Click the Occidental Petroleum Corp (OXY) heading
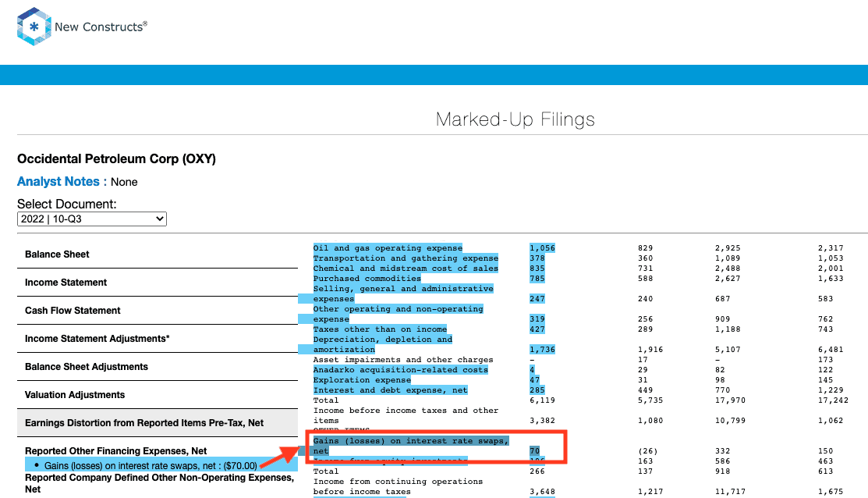The image size is (868, 498). (116, 159)
